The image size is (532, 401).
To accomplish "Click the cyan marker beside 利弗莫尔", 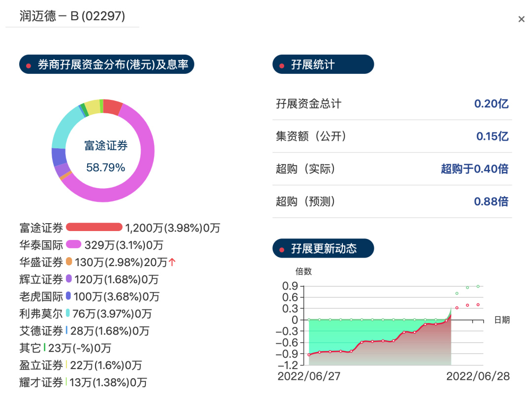I will coord(68,313).
